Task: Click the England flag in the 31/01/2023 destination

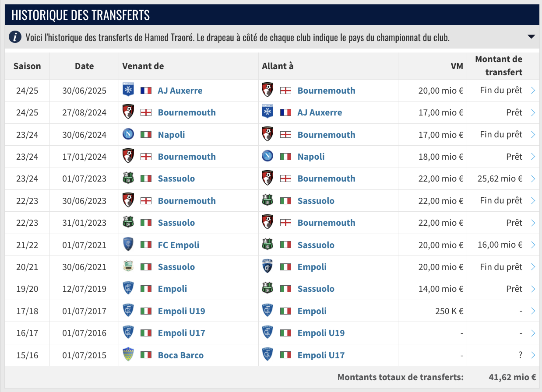Action: (285, 223)
